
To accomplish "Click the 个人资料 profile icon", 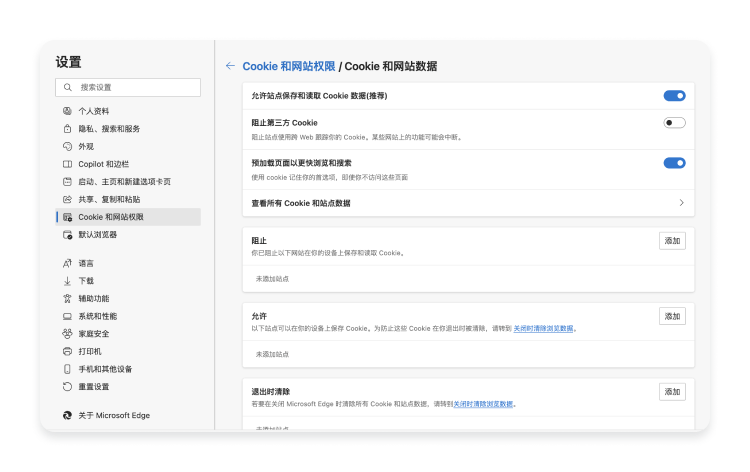I will (67, 111).
